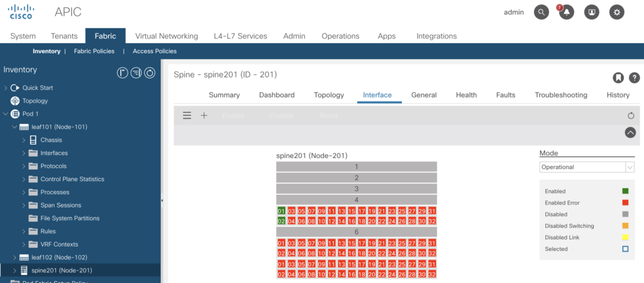Click the monitor display icon in header
644x283 pixels.
coord(592,13)
